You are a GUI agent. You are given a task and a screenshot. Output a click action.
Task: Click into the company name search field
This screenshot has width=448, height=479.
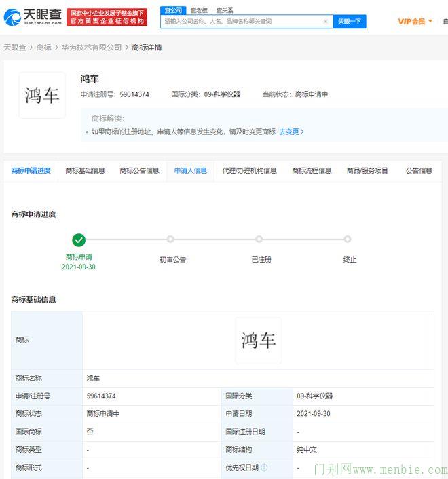click(241, 22)
